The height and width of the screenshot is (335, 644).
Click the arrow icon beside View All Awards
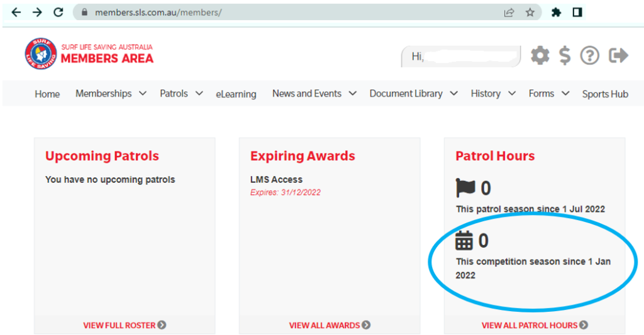point(366,325)
